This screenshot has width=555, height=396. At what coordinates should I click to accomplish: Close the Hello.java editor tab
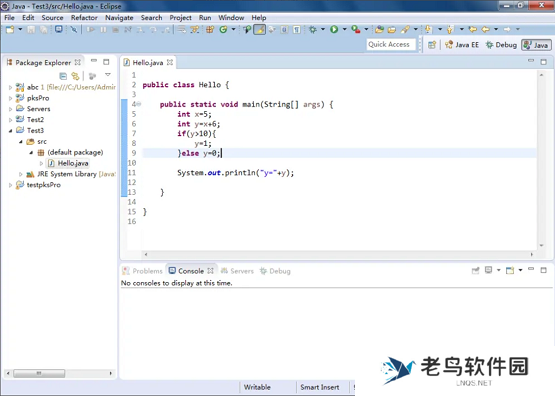pos(170,62)
